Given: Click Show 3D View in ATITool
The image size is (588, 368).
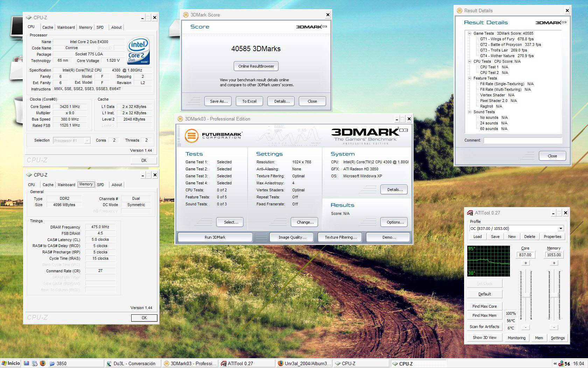Looking at the screenshot, I should tap(484, 338).
